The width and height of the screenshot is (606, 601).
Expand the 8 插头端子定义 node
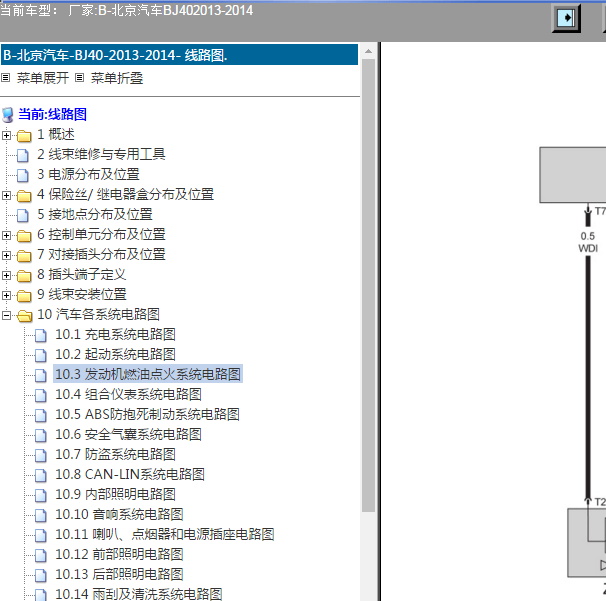[6, 276]
